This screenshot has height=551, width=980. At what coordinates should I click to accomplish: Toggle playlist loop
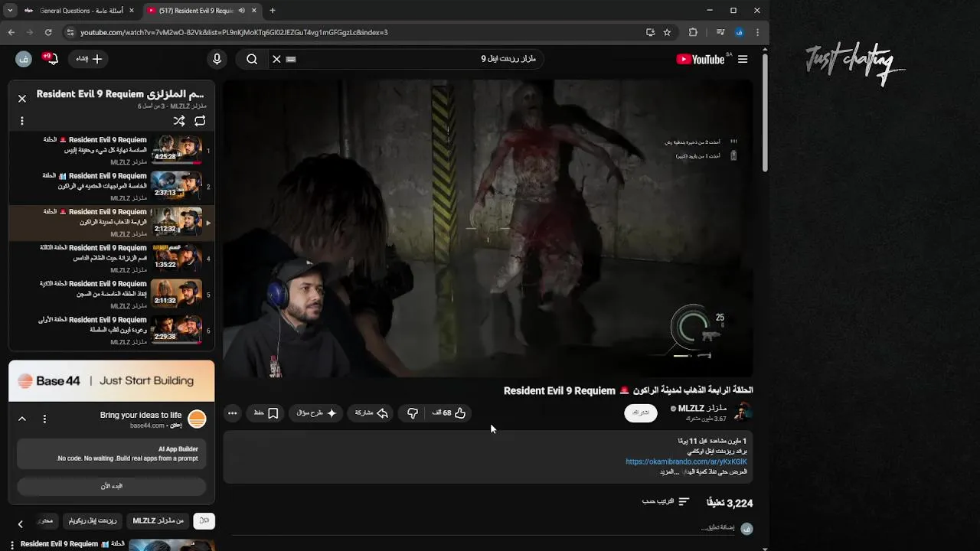[x=200, y=121]
